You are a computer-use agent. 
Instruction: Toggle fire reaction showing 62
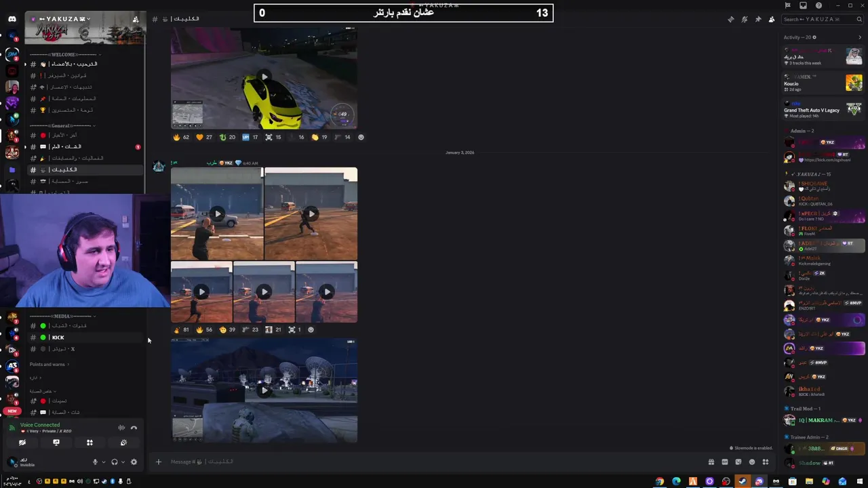click(181, 138)
